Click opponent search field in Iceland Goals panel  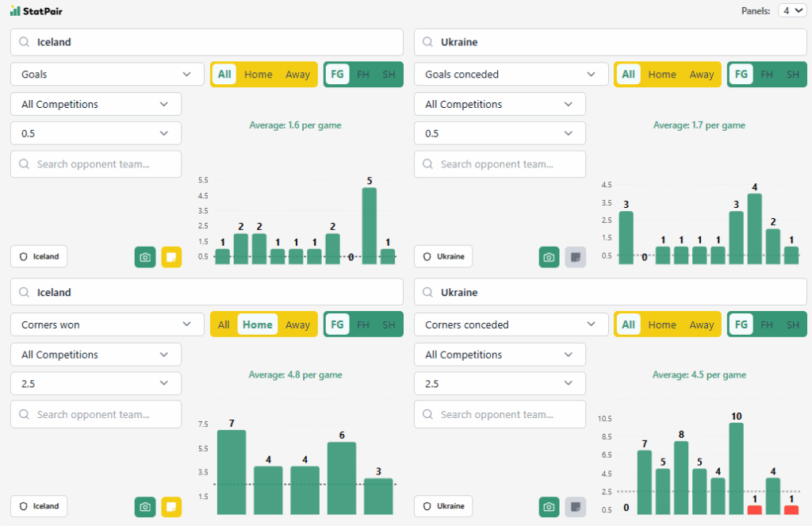point(96,164)
